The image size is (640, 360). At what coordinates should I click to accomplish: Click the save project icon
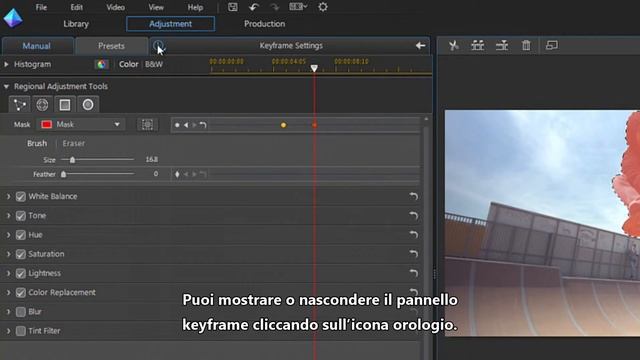click(233, 7)
